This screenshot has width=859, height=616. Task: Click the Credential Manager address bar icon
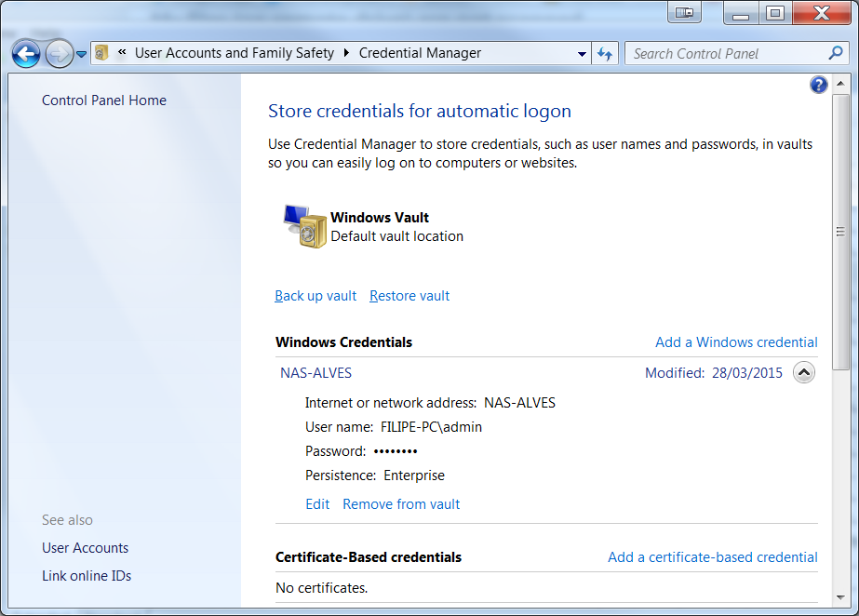(x=101, y=53)
